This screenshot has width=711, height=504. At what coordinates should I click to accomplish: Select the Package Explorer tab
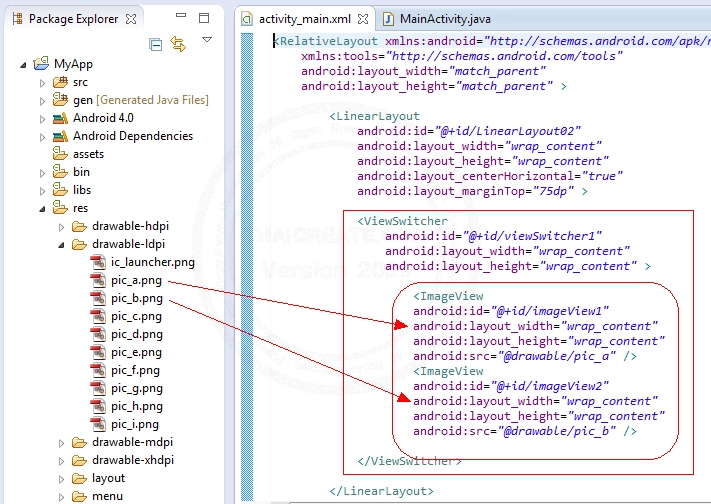(73, 19)
